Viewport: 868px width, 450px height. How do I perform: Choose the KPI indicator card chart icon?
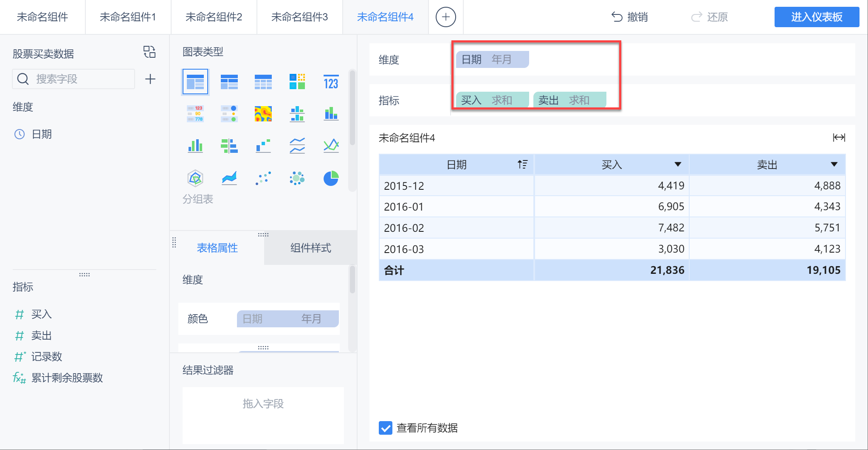coord(331,82)
